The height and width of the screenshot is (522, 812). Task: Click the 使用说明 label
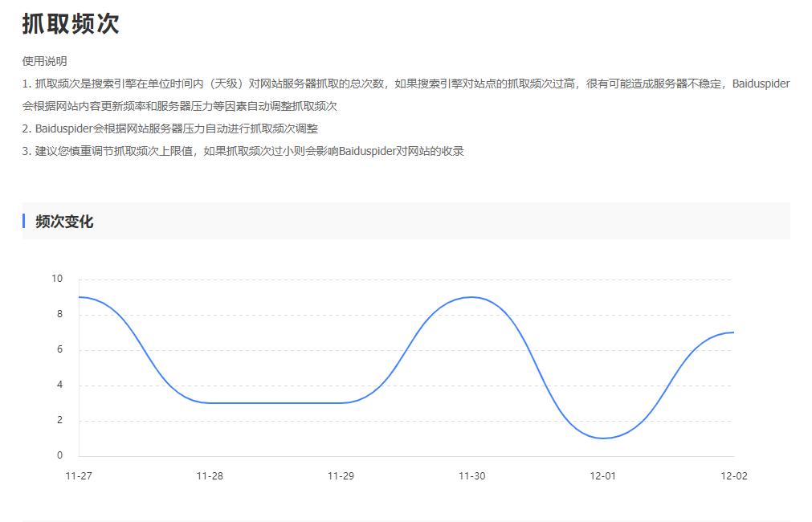click(38, 59)
